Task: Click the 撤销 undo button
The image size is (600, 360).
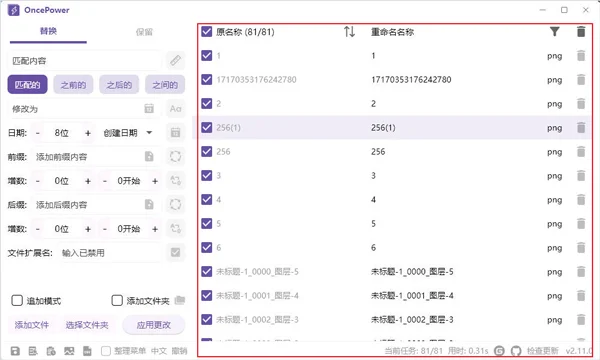Action: point(179,351)
